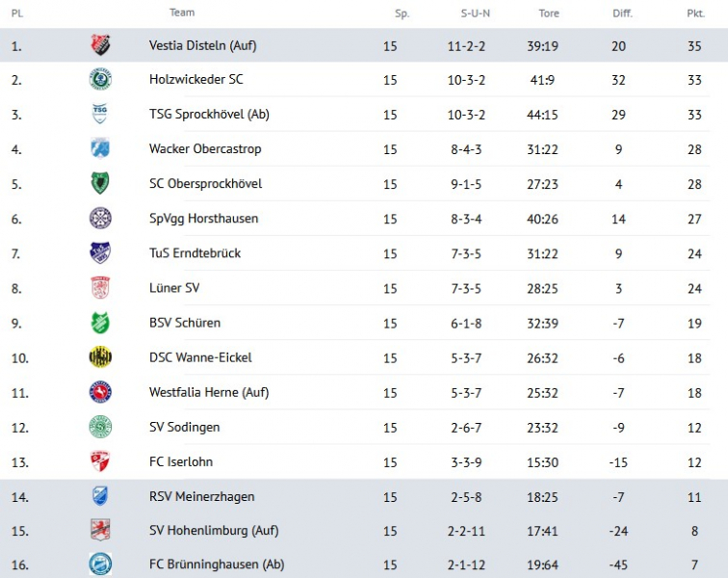Select the SpVgg Horsthausen club emblem
This screenshot has width=728, height=578.
pos(100,219)
